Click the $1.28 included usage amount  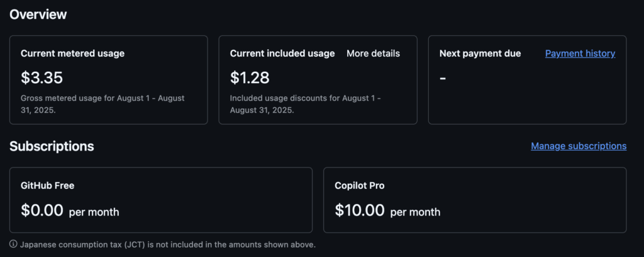250,77
